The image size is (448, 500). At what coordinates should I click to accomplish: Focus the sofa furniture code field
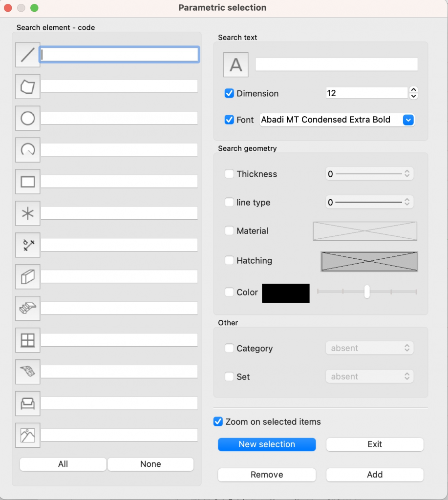click(119, 403)
